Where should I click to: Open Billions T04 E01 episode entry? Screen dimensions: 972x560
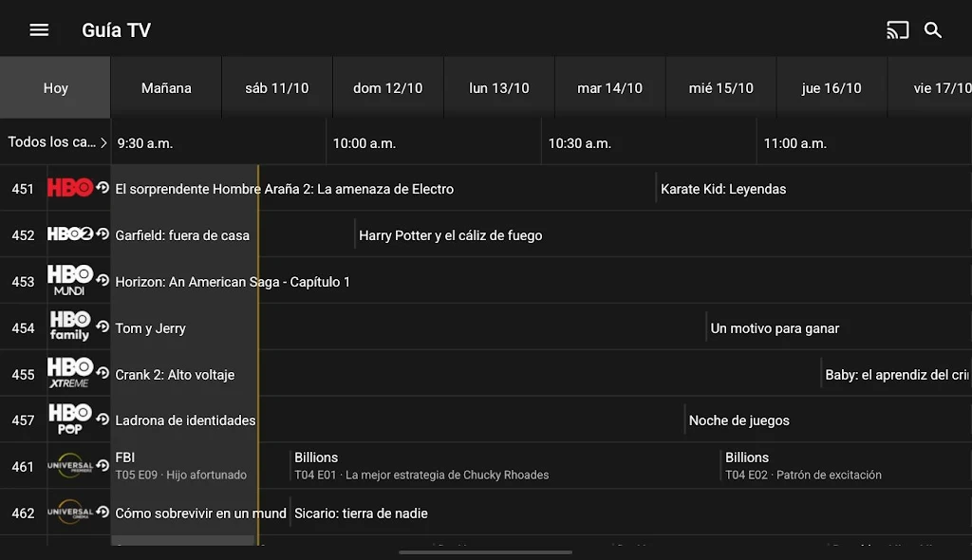click(421, 466)
